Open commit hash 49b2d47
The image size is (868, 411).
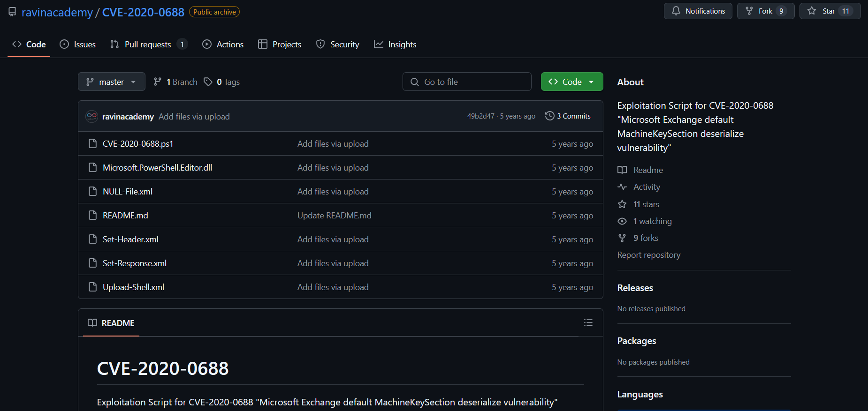point(480,116)
